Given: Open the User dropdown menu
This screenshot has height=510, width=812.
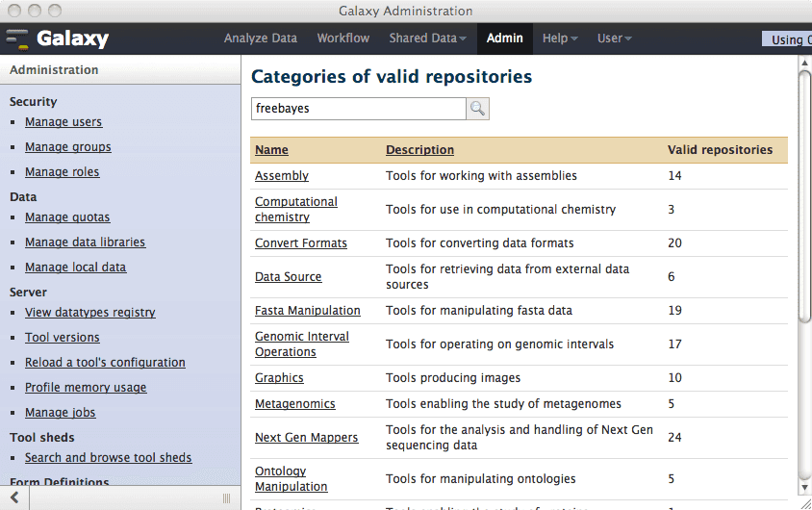Looking at the screenshot, I should (x=614, y=38).
